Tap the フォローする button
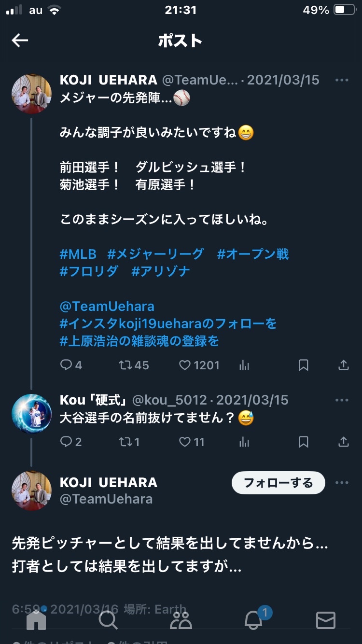 click(x=278, y=483)
